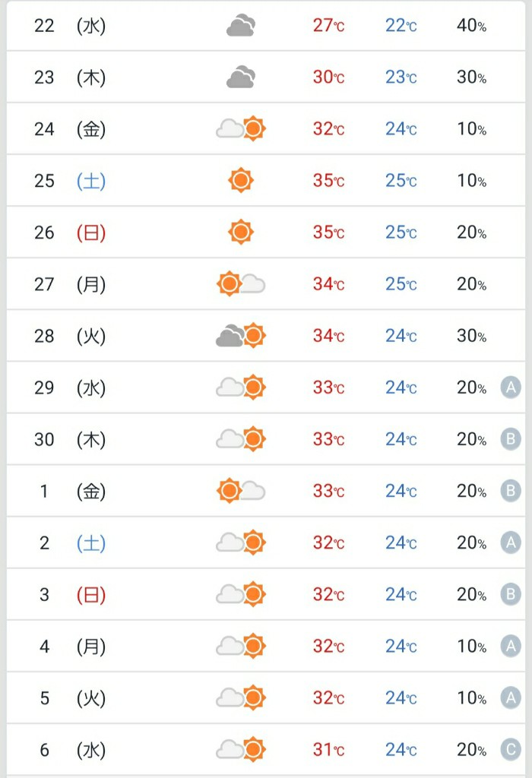Viewport: 532px width, 778px height.
Task: Click the cloudy icon for the 23rd
Action: 241,77
